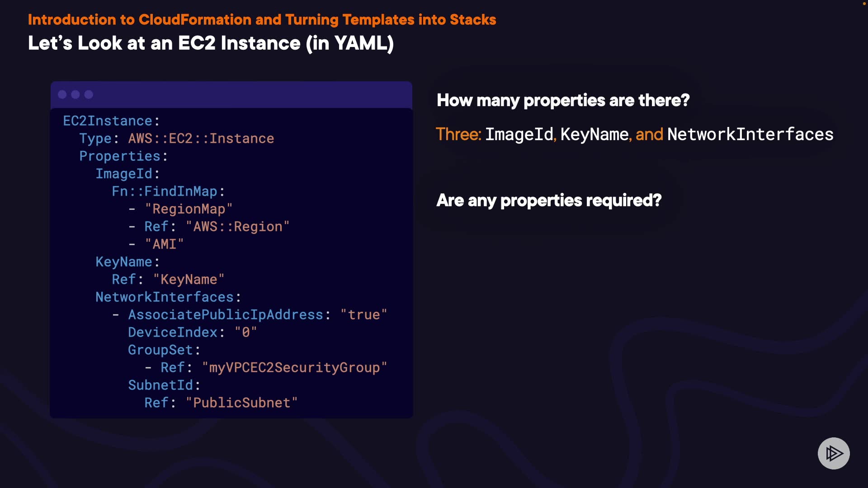Click the "RegionMap" string in the code
The width and height of the screenshot is (868, 488).
tap(189, 209)
